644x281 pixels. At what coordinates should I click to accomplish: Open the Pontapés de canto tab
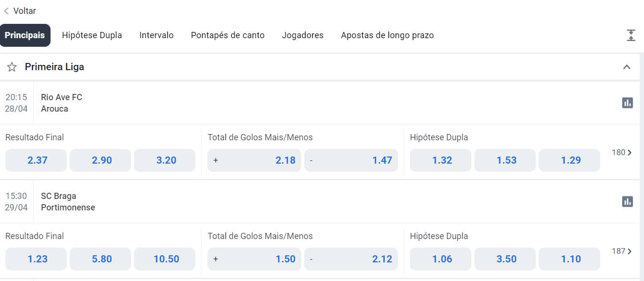227,35
